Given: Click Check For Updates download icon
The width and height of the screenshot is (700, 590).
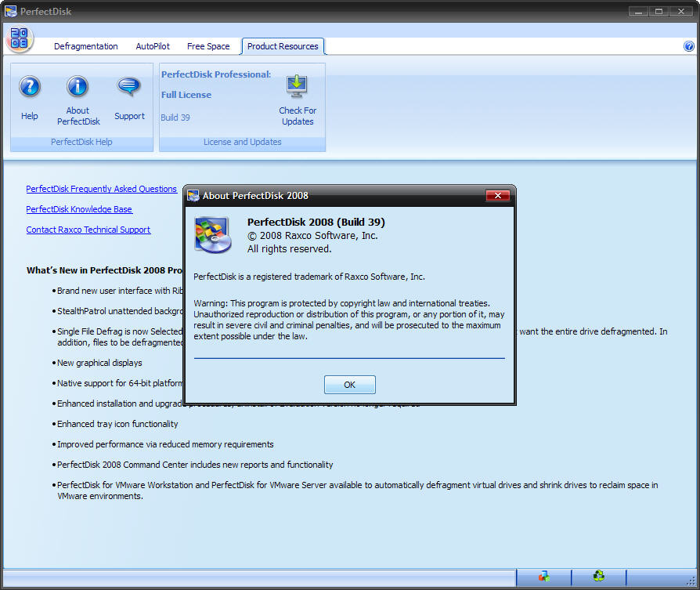Looking at the screenshot, I should pos(297,86).
